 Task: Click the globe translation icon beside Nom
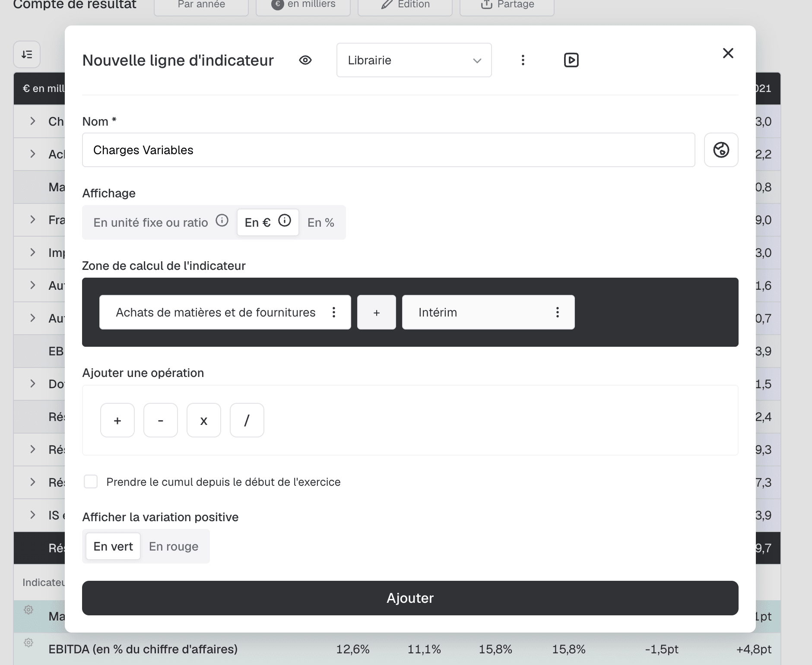pos(721,150)
